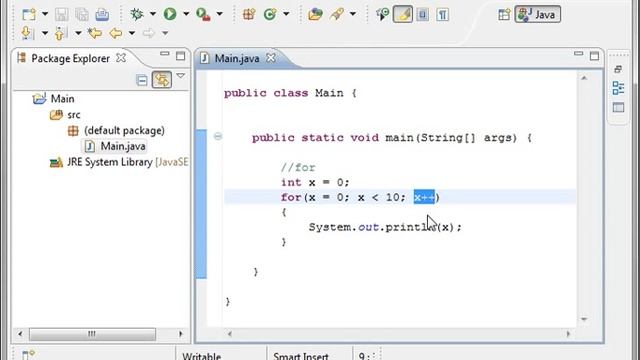Click the Last Edit Location icon
The image size is (640, 360).
pyautogui.click(x=95, y=33)
